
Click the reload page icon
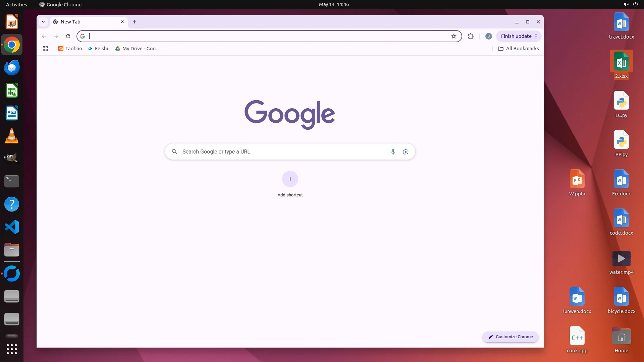pyautogui.click(x=68, y=36)
